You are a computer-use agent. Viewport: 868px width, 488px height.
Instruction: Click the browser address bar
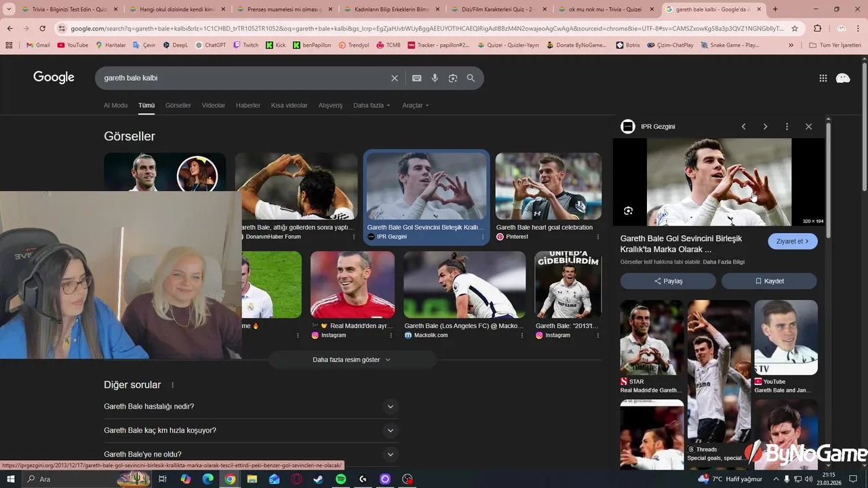[427, 28]
